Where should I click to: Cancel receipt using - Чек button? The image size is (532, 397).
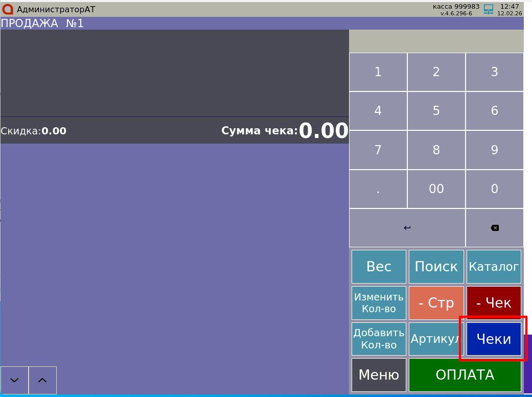point(494,303)
